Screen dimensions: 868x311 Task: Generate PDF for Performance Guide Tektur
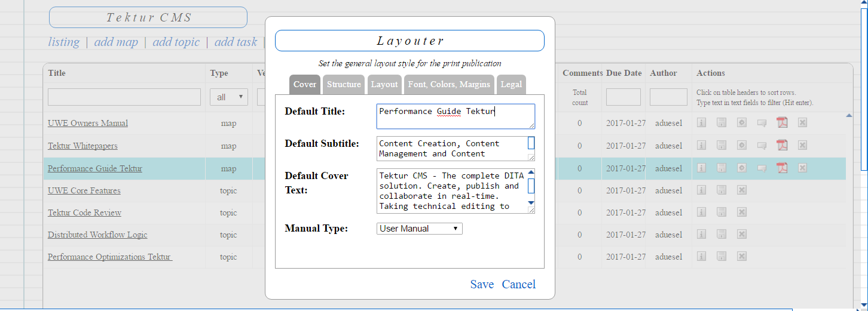click(x=782, y=168)
